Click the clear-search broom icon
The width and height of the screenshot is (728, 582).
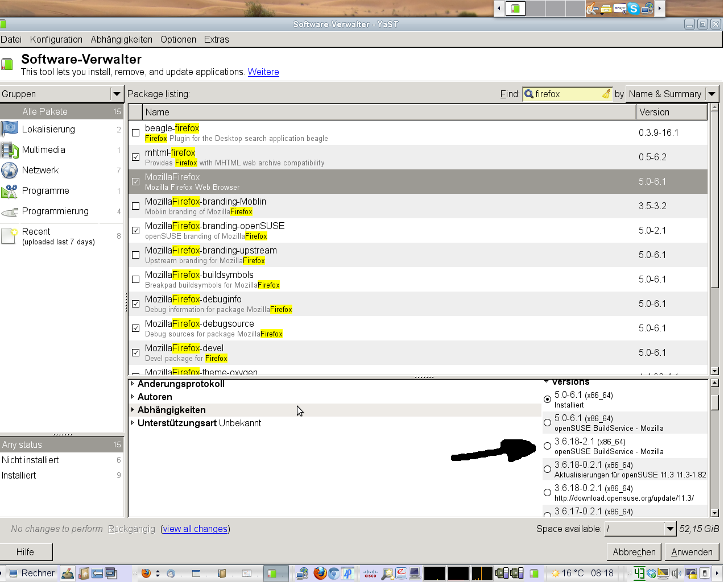pos(606,94)
